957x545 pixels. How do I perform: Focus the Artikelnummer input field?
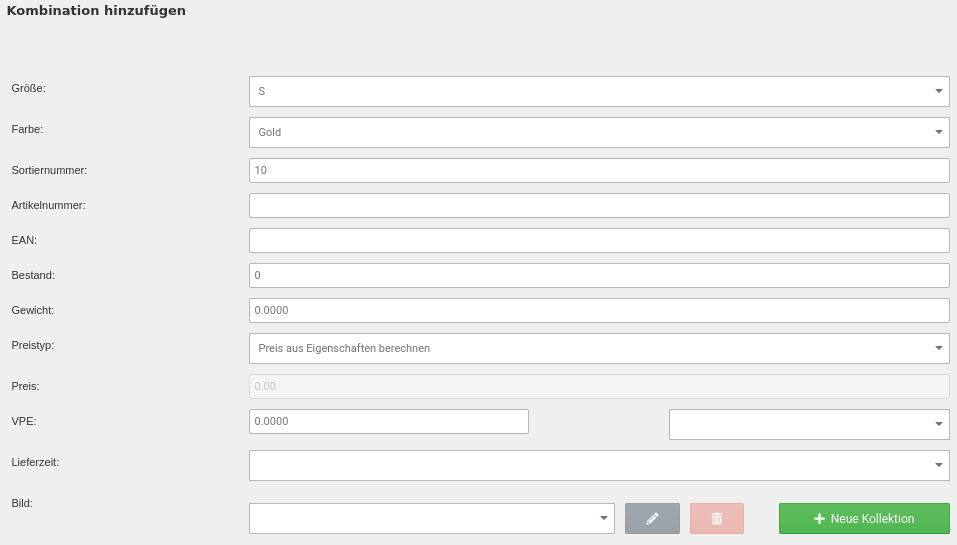598,205
